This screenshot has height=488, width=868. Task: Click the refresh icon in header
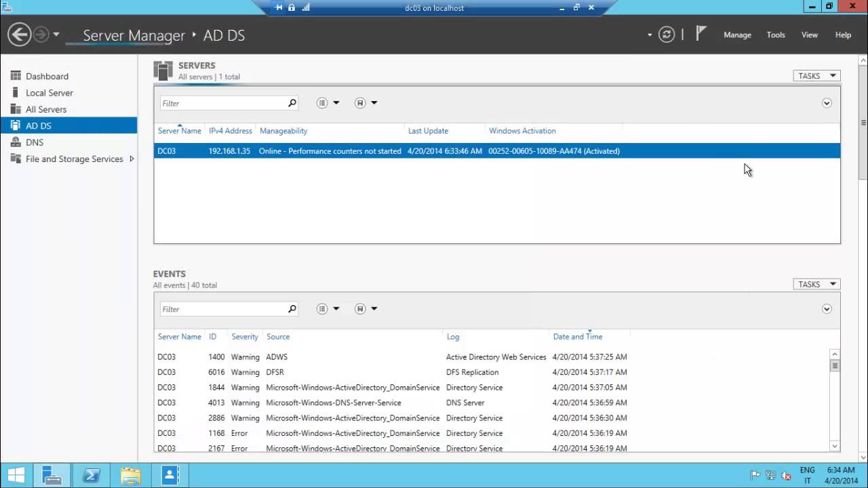667,35
